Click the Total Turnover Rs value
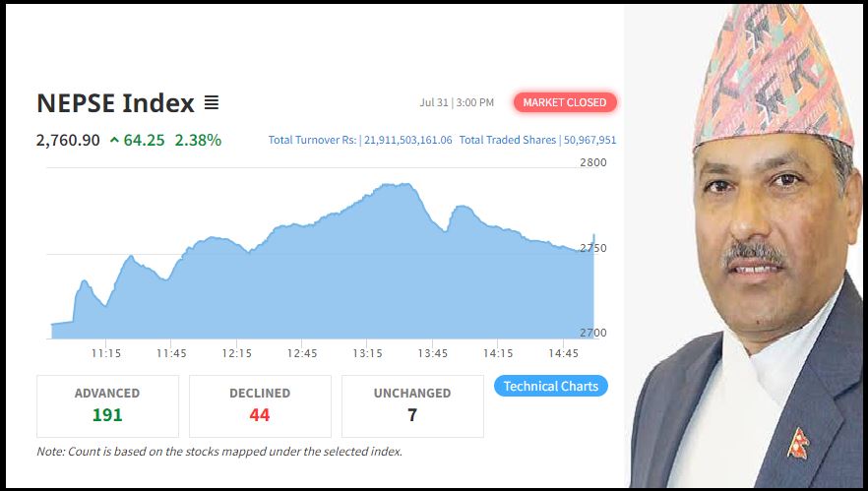 (407, 141)
